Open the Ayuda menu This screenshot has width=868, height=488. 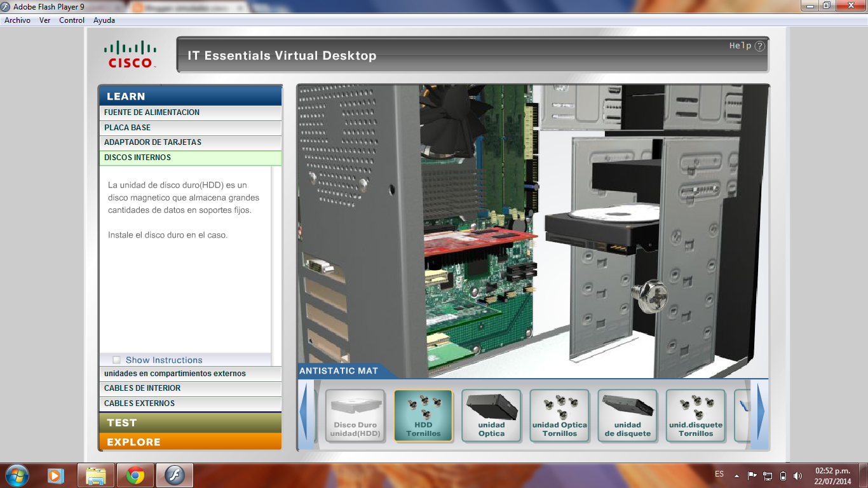(105, 20)
